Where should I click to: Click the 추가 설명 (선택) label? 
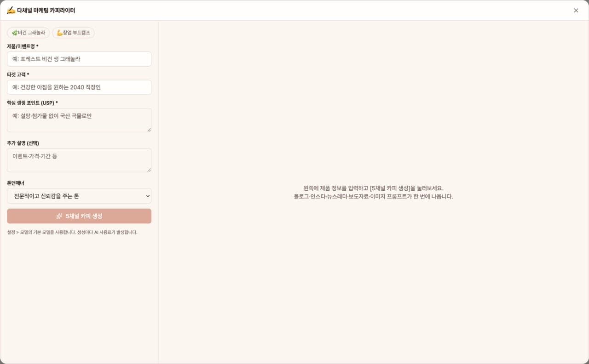[23, 143]
